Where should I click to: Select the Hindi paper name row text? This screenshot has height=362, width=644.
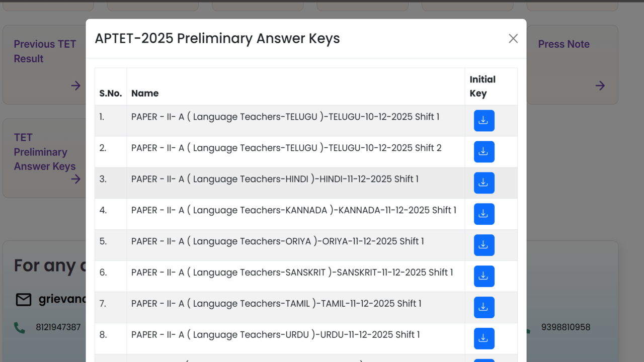275,179
